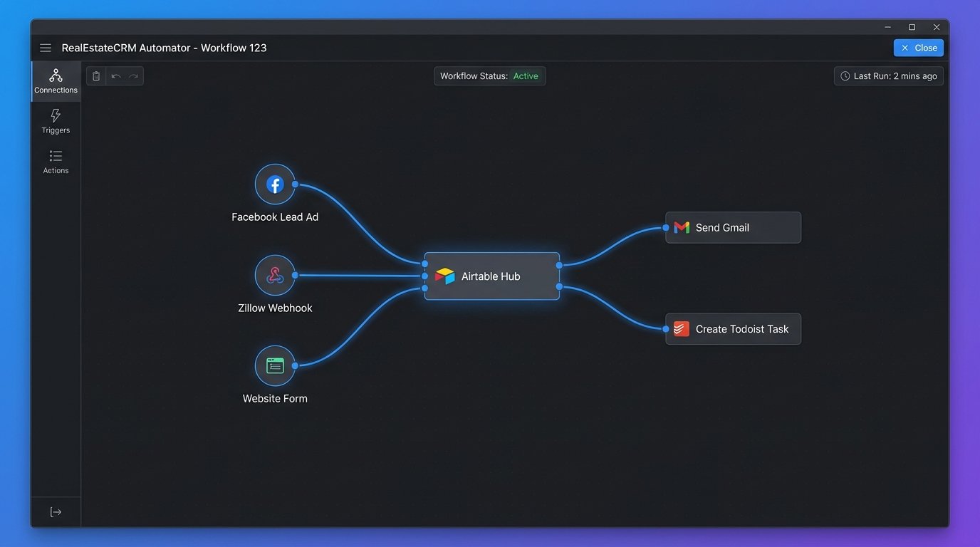Click the input connector dot on Send Gmail

pyautogui.click(x=667, y=227)
